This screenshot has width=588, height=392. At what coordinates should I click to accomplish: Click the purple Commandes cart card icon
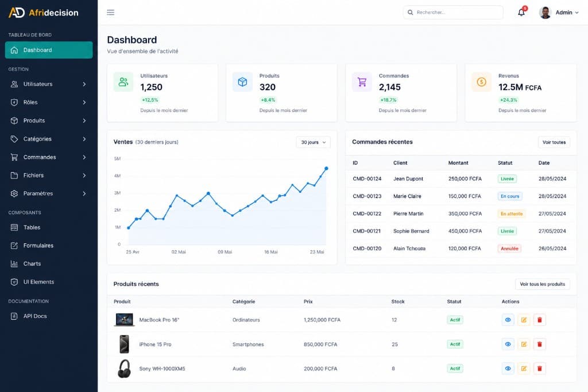coord(362,81)
